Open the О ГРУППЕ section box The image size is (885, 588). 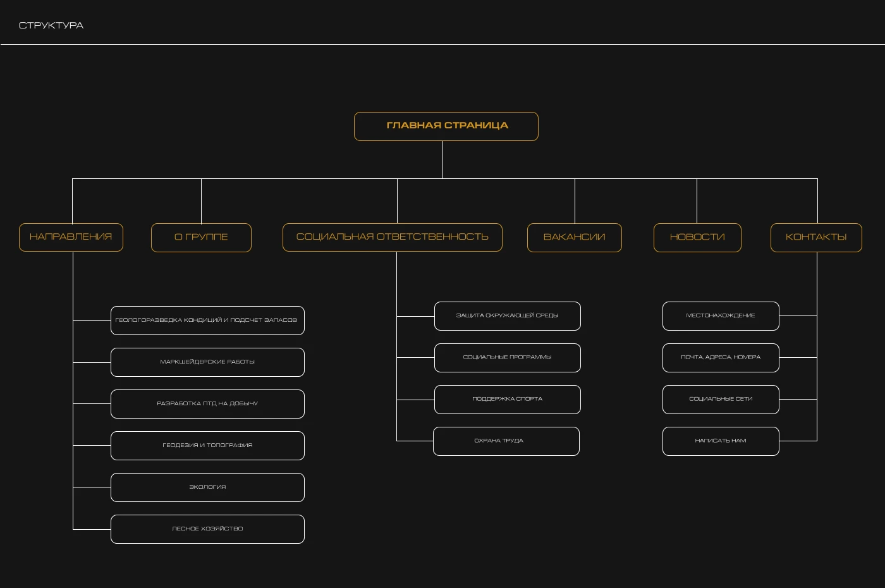pos(201,238)
